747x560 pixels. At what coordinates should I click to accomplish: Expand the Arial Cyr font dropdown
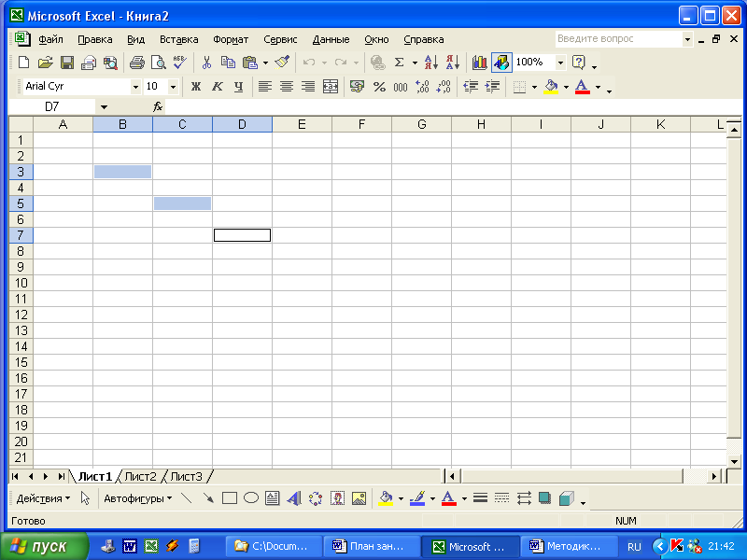[135, 87]
